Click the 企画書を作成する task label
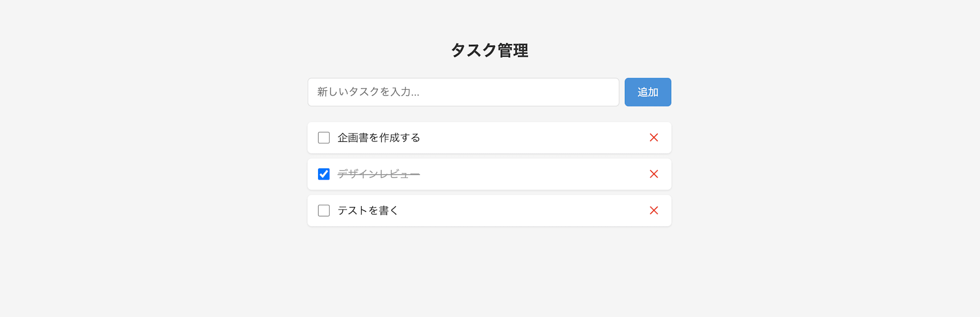 click(x=378, y=138)
